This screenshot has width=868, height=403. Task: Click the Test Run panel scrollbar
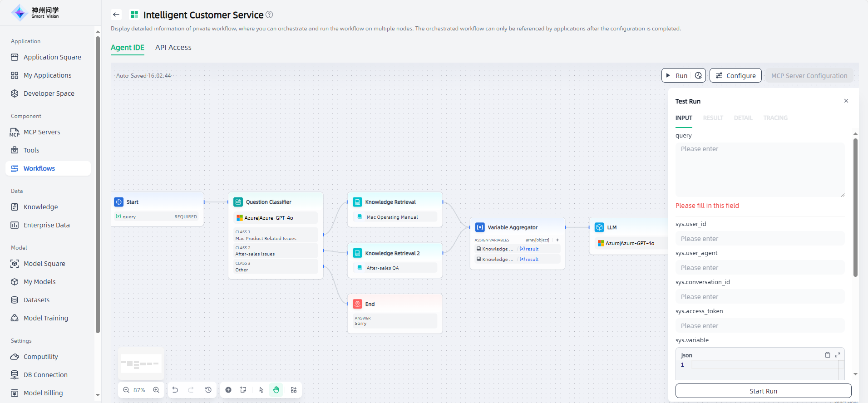[855, 209]
